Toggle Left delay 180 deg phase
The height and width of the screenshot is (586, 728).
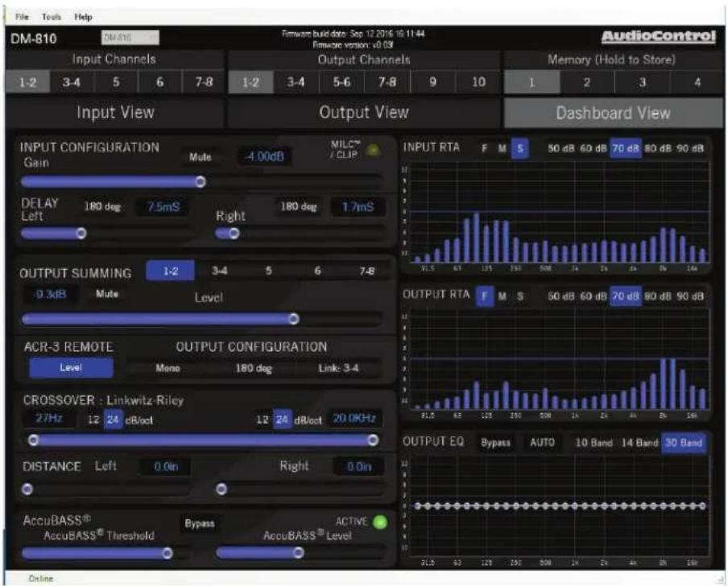(x=102, y=207)
